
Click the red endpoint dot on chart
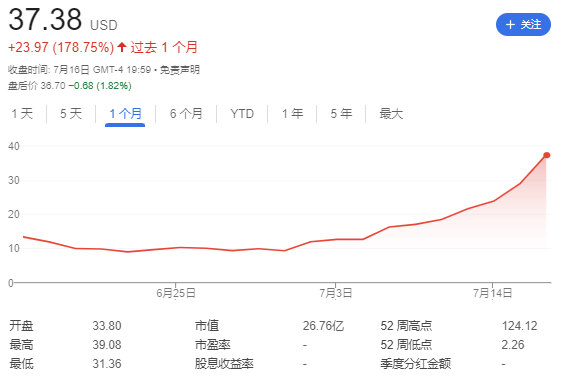(x=547, y=155)
